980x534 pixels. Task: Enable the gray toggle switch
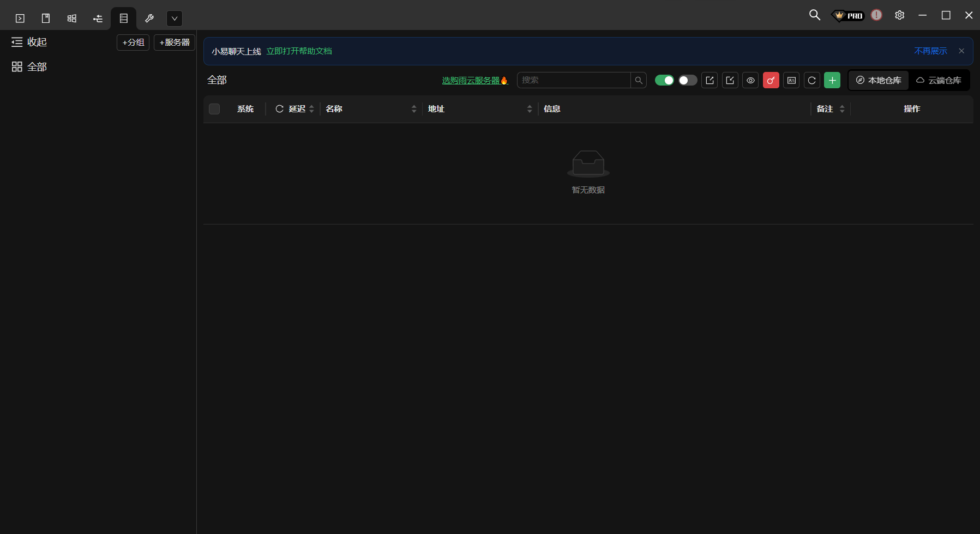(688, 81)
